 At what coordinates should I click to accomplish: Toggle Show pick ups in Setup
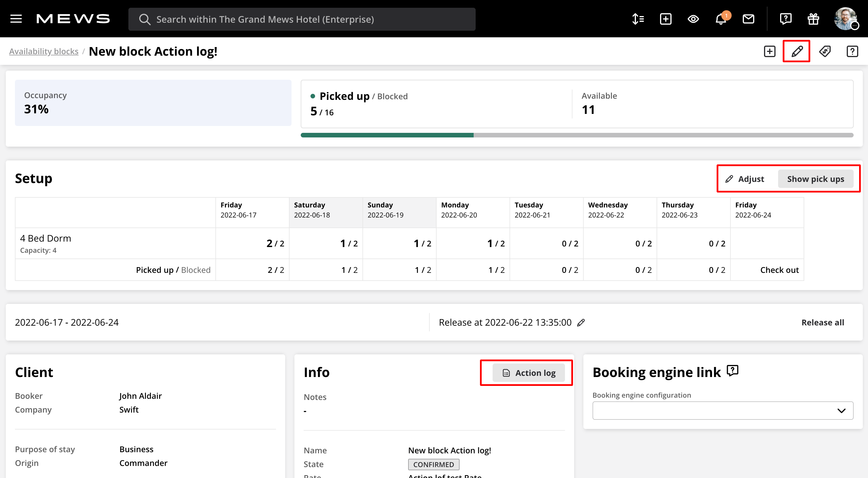(816, 179)
